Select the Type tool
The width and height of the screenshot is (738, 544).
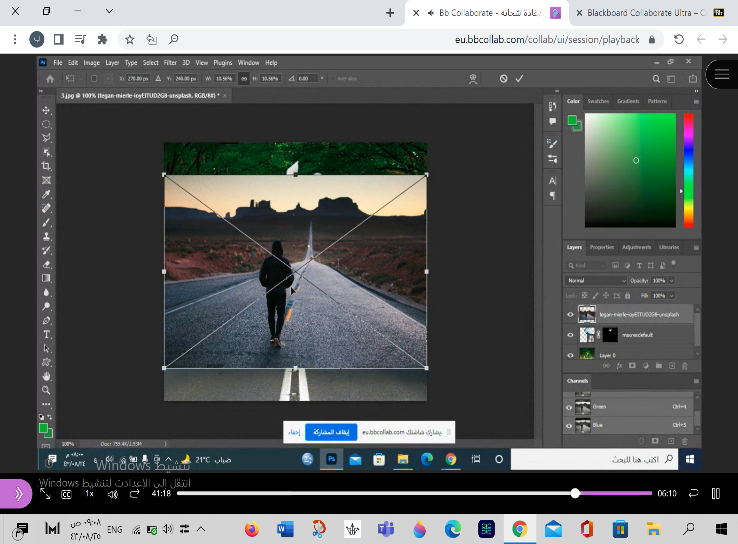(x=46, y=334)
